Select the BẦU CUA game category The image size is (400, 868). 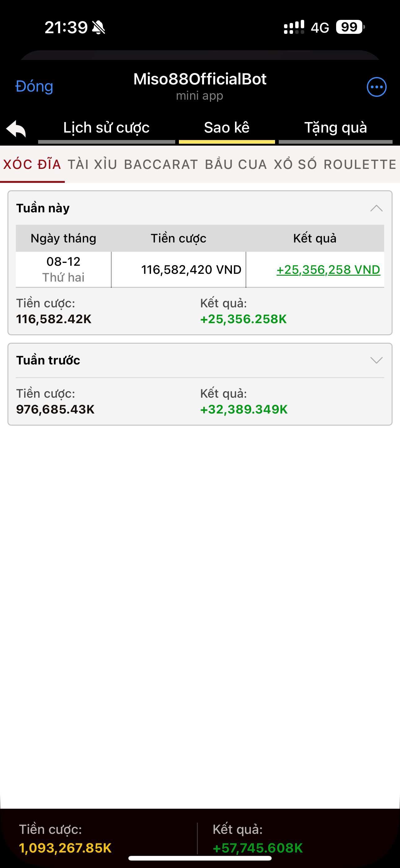pyautogui.click(x=236, y=165)
